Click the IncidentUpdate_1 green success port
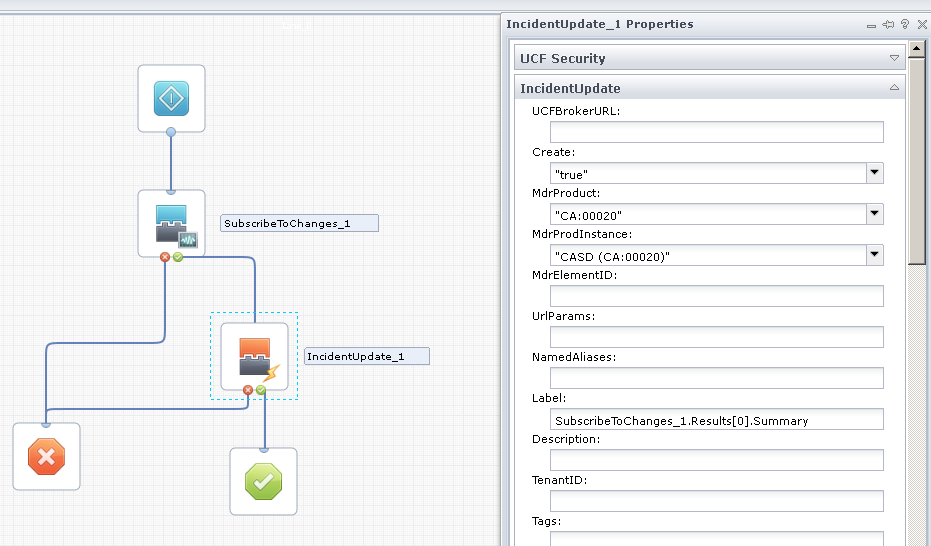This screenshot has width=931, height=546. pos(261,390)
